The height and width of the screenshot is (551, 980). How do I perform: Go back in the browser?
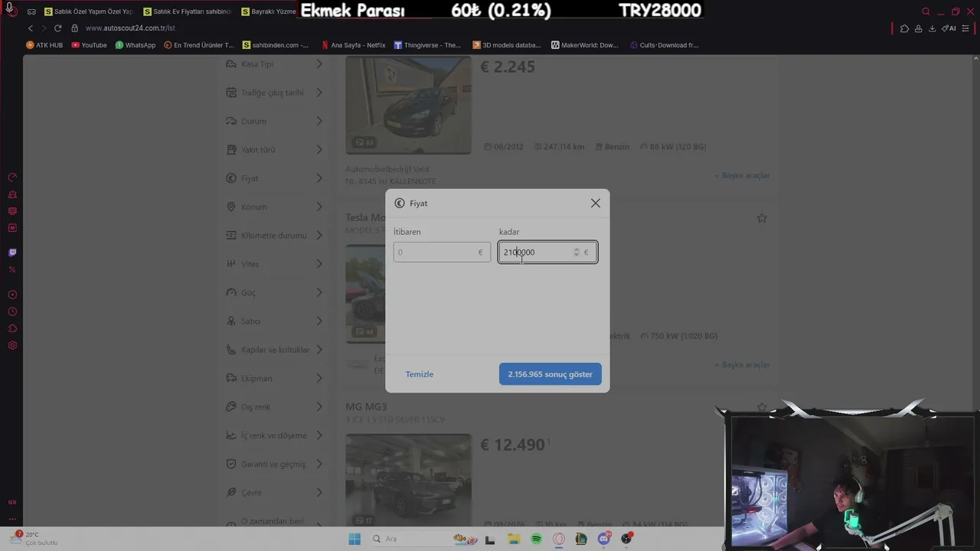click(x=31, y=28)
